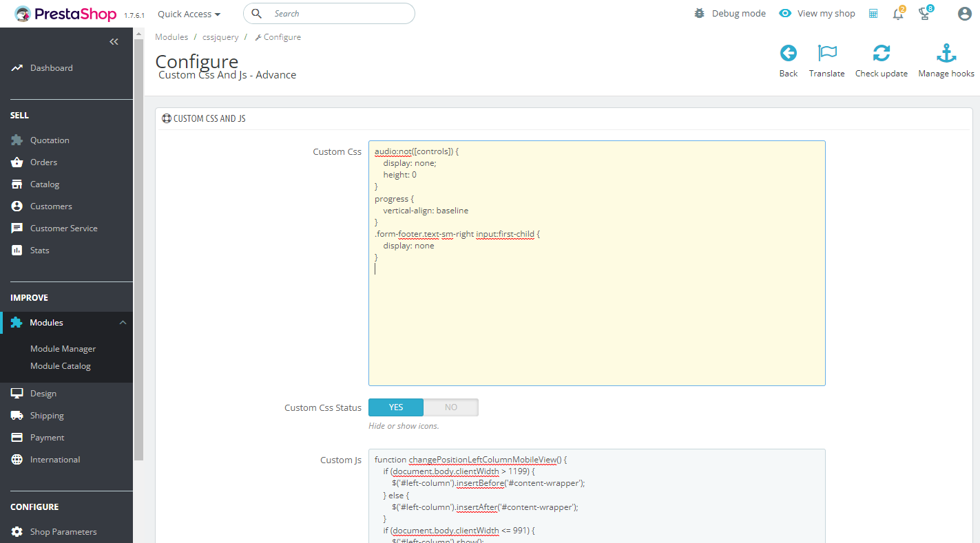Click the Customers person icon
This screenshot has height=543, width=980.
click(17, 206)
